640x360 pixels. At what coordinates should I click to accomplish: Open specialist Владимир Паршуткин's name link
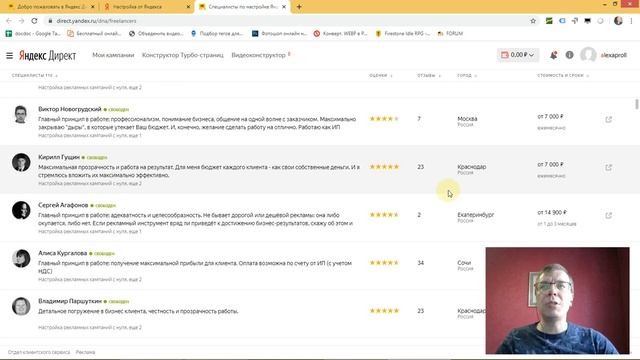(70, 301)
